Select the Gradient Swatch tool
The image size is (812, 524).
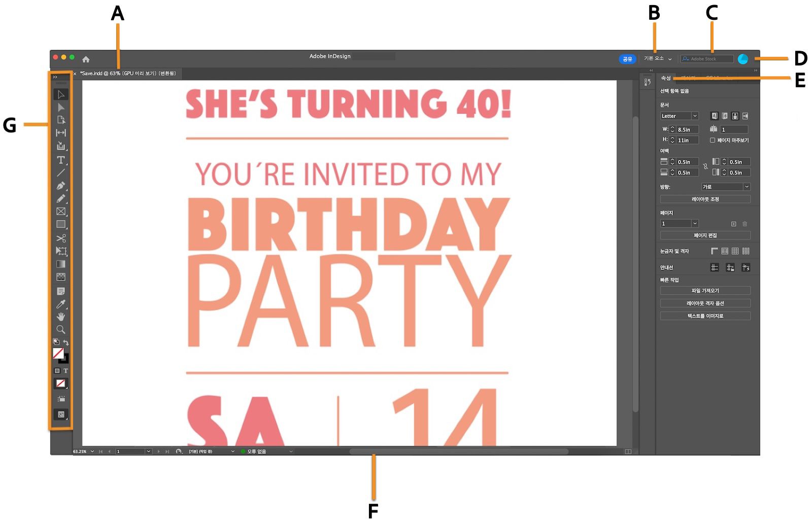pos(61,264)
